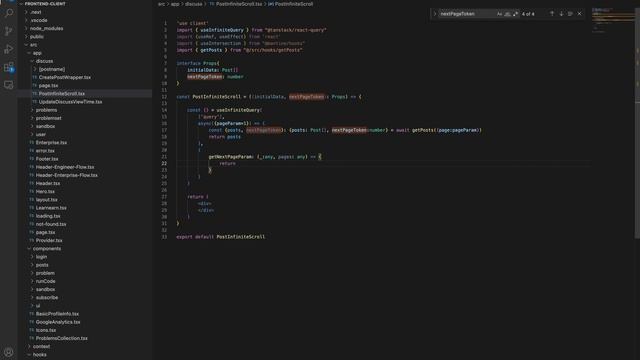Open the Search view in the activity bar
640x360 pixels.
(9, 13)
